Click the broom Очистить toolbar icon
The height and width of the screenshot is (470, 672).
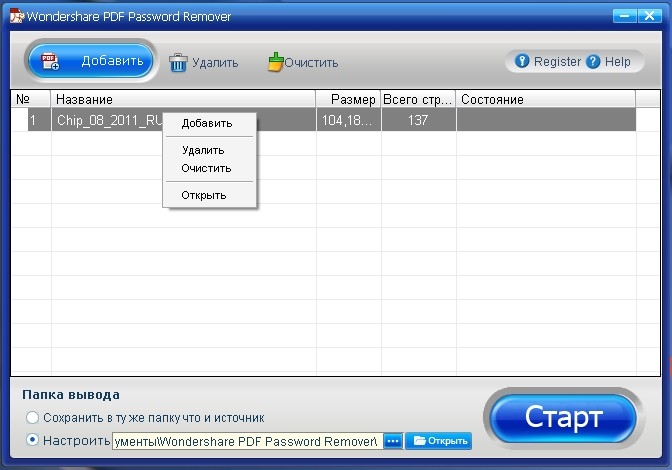275,62
